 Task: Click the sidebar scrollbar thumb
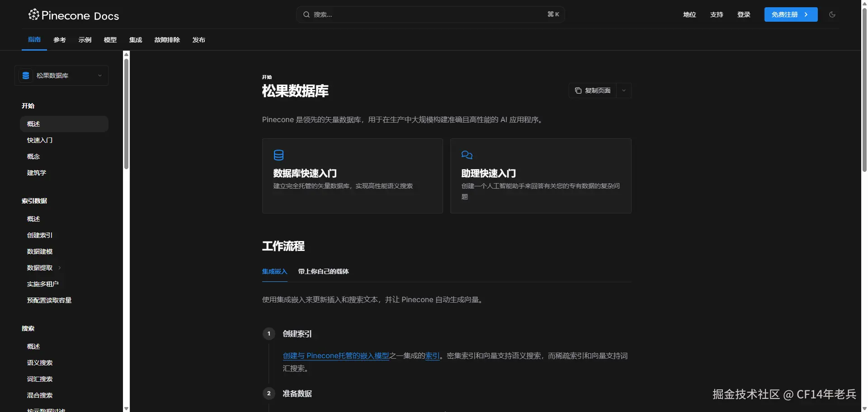pyautogui.click(x=127, y=114)
